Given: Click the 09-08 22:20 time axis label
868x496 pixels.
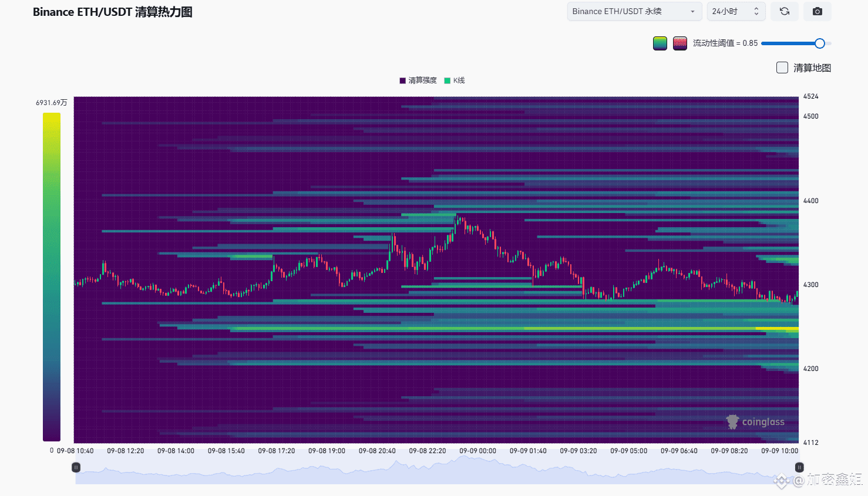Looking at the screenshot, I should tap(428, 451).
